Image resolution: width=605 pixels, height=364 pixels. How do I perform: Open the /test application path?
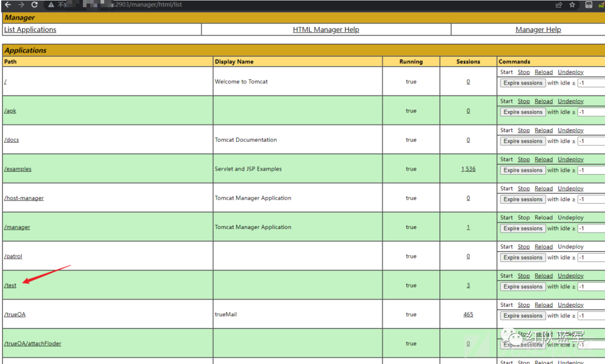pyautogui.click(x=11, y=286)
